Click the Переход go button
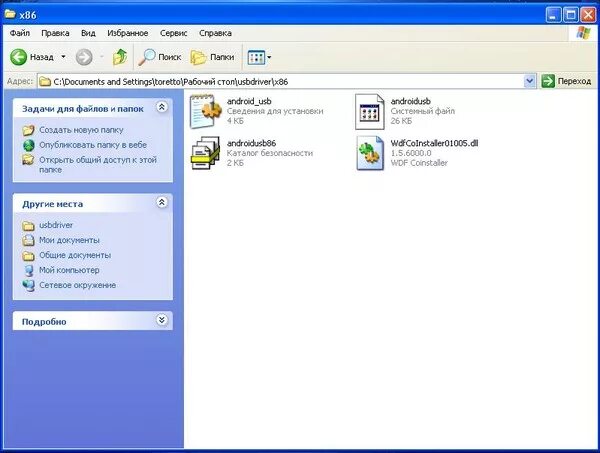This screenshot has width=600, height=453. point(567,81)
